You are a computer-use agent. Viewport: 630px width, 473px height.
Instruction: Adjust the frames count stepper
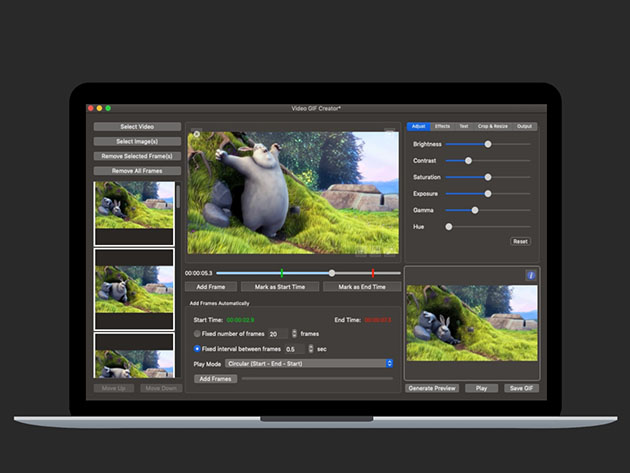point(294,334)
